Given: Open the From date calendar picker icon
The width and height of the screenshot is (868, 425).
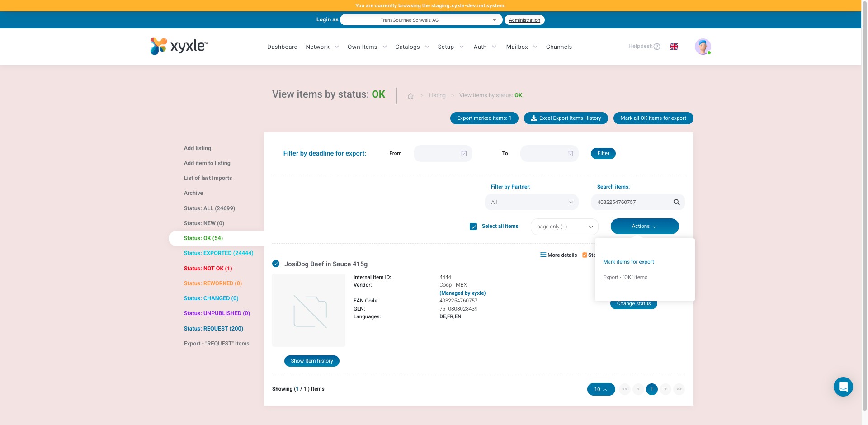Looking at the screenshot, I should pos(464,153).
